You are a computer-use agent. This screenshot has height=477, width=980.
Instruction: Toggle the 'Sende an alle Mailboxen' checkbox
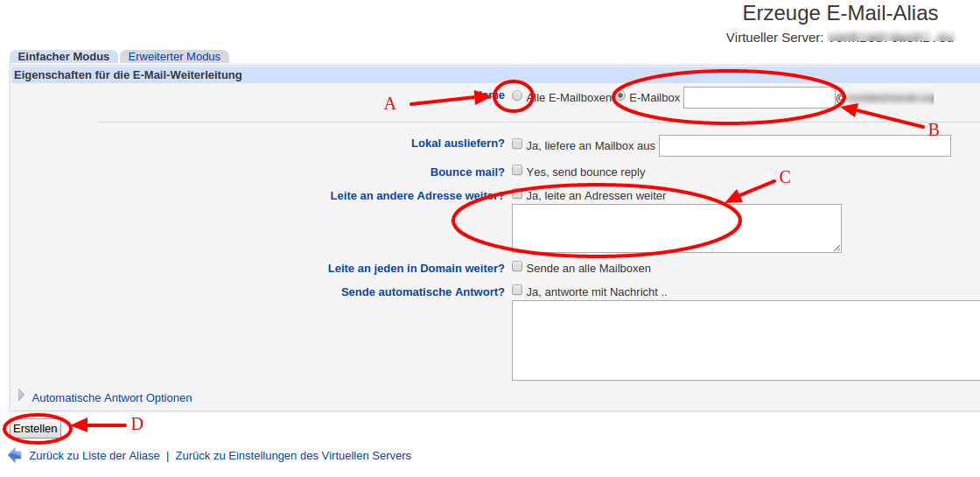[517, 267]
